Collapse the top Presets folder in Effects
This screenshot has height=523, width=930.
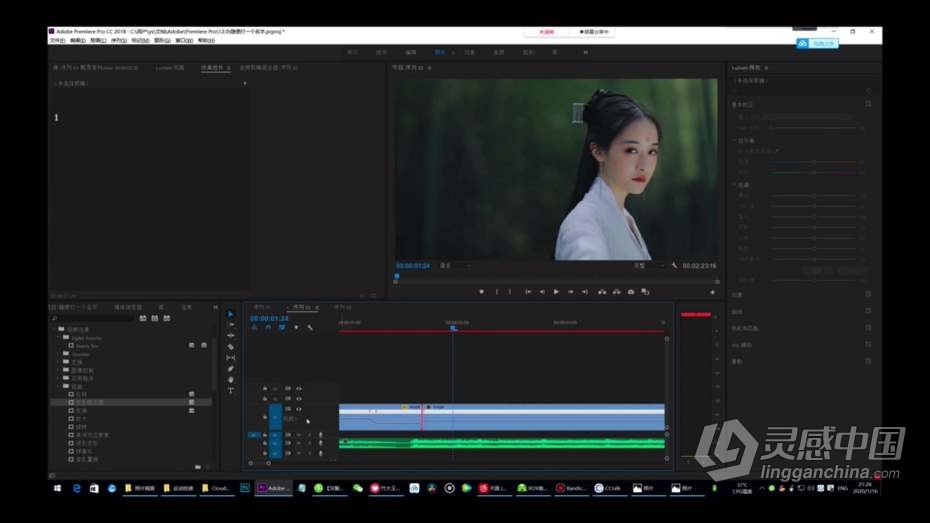point(55,329)
